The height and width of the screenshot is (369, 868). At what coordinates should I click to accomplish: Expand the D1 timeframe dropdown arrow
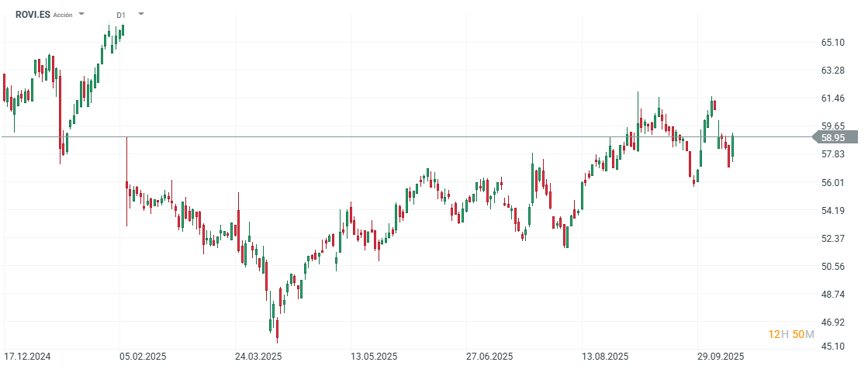140,14
